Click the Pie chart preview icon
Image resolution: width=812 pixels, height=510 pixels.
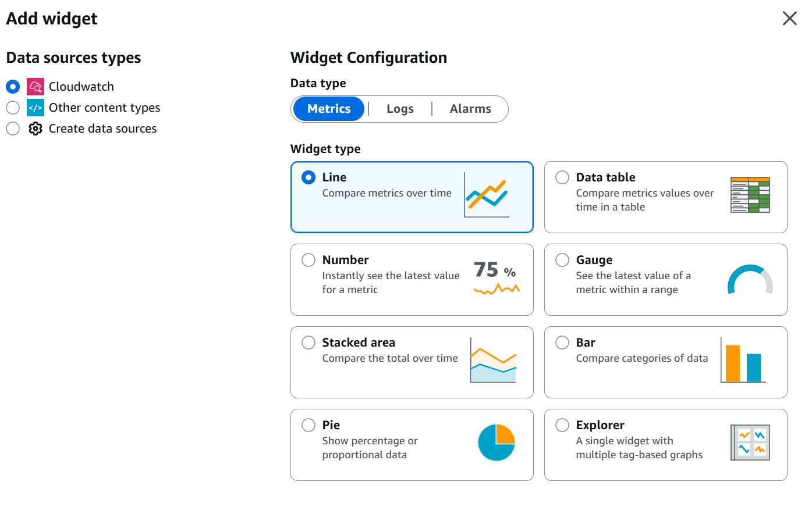click(x=497, y=443)
